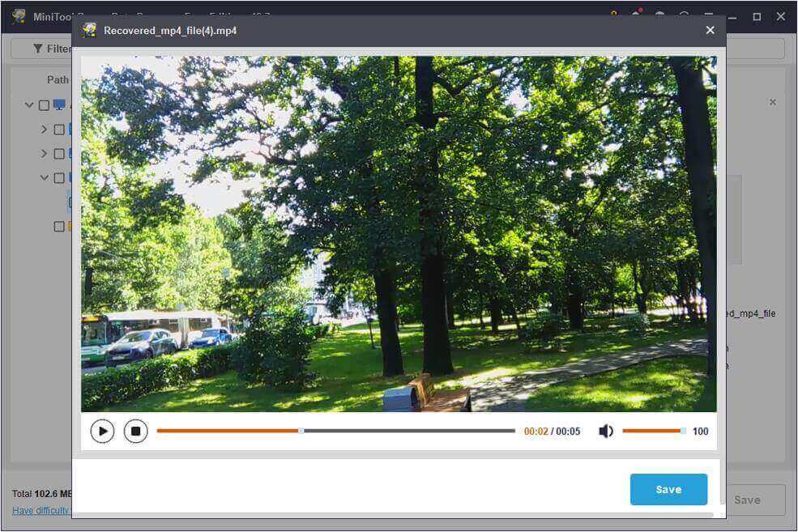The height and width of the screenshot is (532, 798).
Task: Check the first partition checkbox in the tree
Action: [x=58, y=129]
